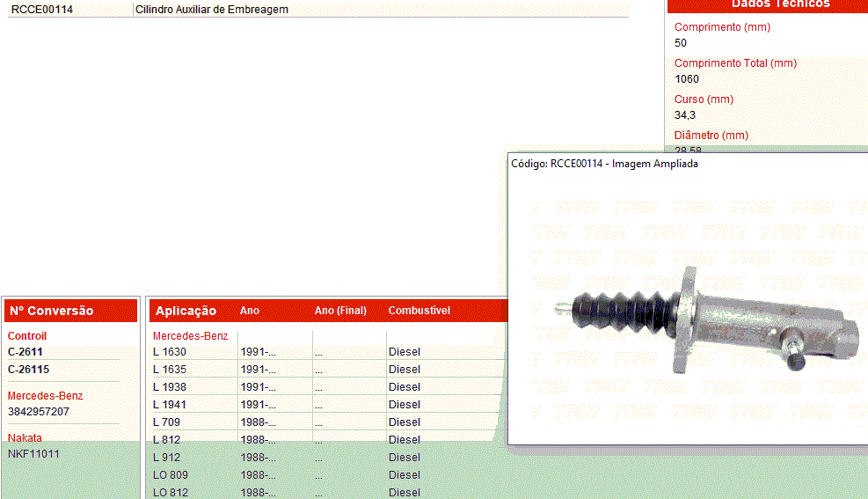Open Controil conversion code C-26115
This screenshot has height=499, width=868.
[29, 370]
